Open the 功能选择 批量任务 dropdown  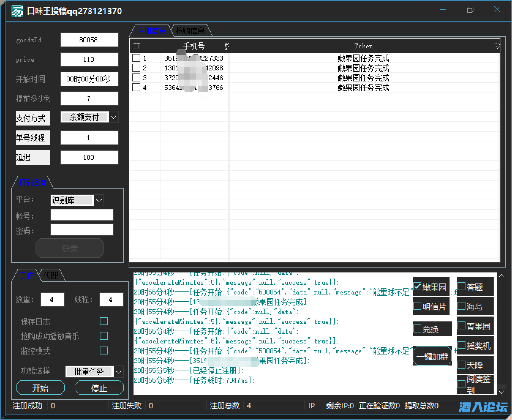[x=119, y=372]
